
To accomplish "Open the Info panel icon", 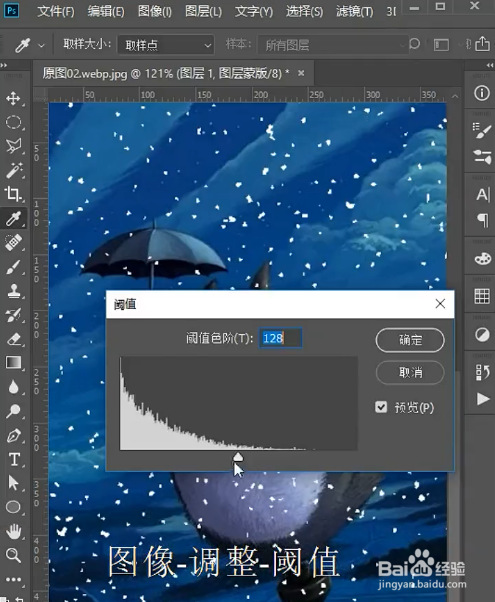I will [x=482, y=93].
